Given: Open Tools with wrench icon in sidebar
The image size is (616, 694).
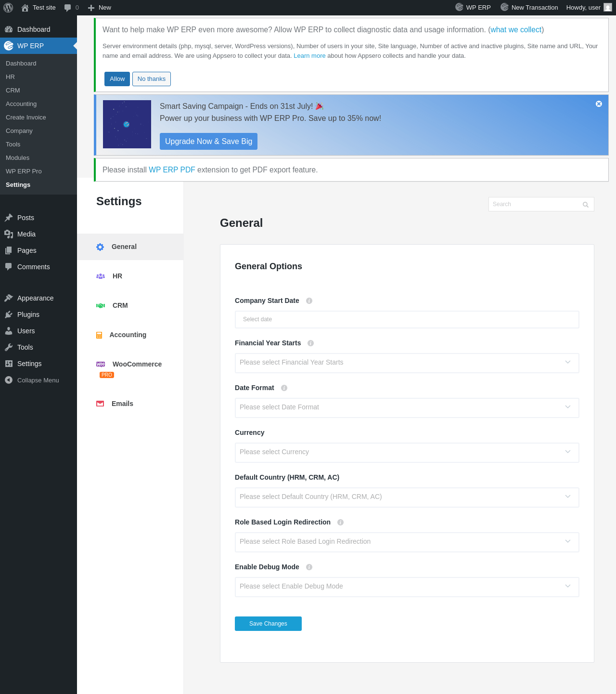Looking at the screenshot, I should 38,347.
